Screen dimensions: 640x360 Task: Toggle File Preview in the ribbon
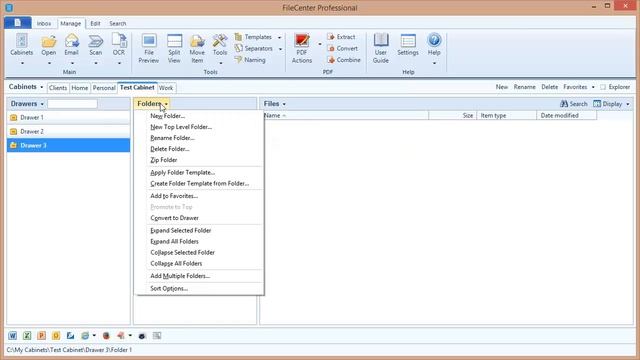[x=149, y=48]
